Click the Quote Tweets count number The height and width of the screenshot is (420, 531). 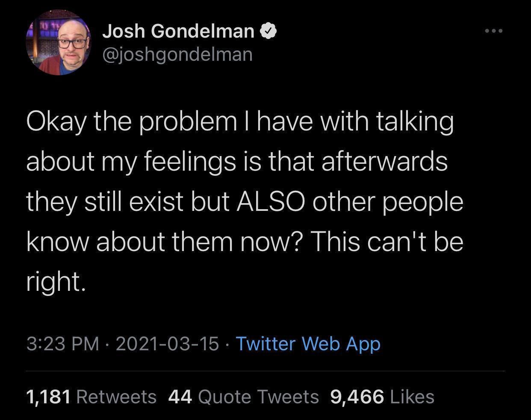coord(180,396)
